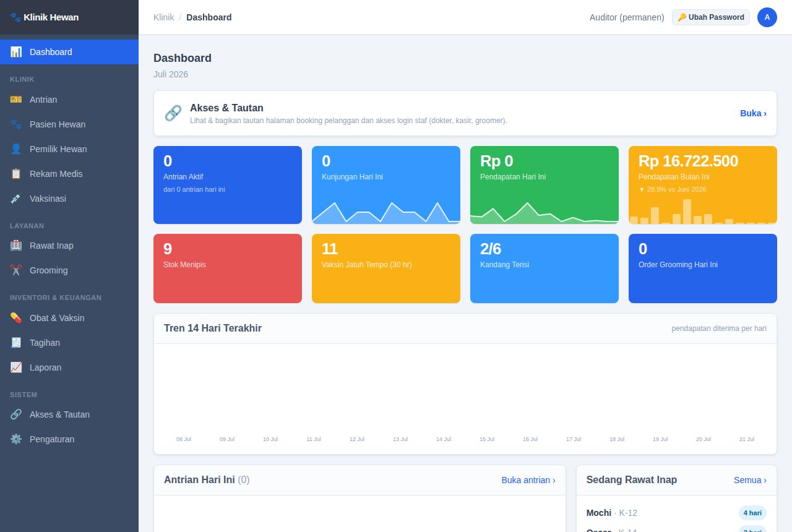
Task: Go to Antrian menu item
Action: [69, 100]
